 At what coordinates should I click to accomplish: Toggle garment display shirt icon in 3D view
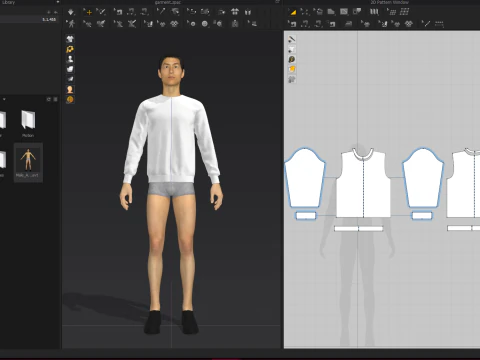click(x=70, y=39)
